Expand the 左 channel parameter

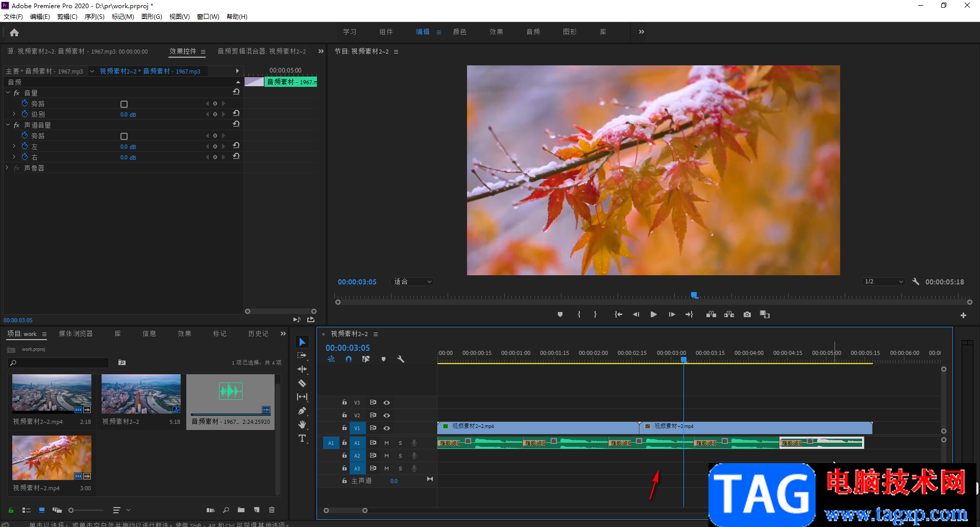pos(14,146)
